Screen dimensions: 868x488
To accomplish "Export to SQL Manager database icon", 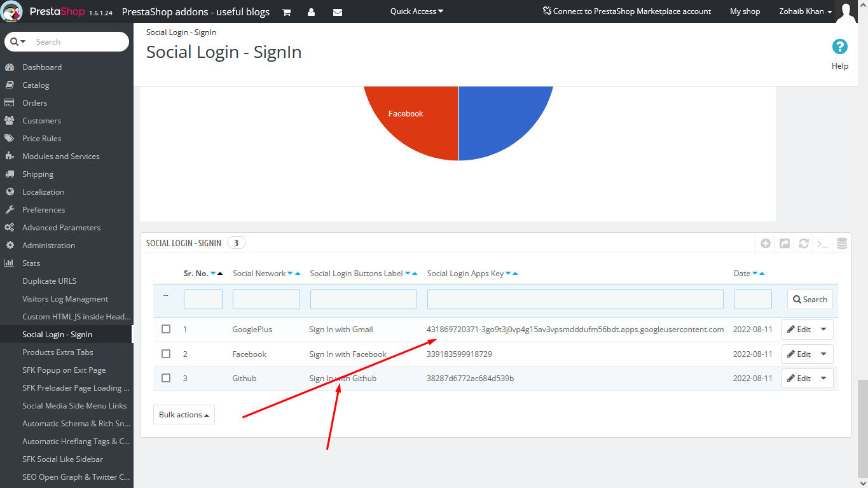I will tap(842, 243).
